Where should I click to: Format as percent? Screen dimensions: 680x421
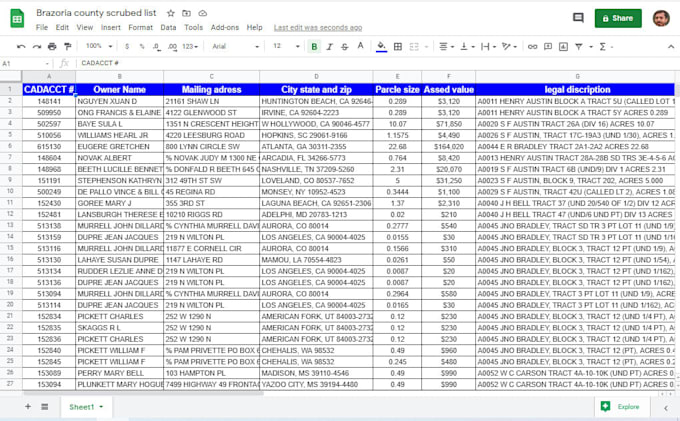(x=142, y=46)
